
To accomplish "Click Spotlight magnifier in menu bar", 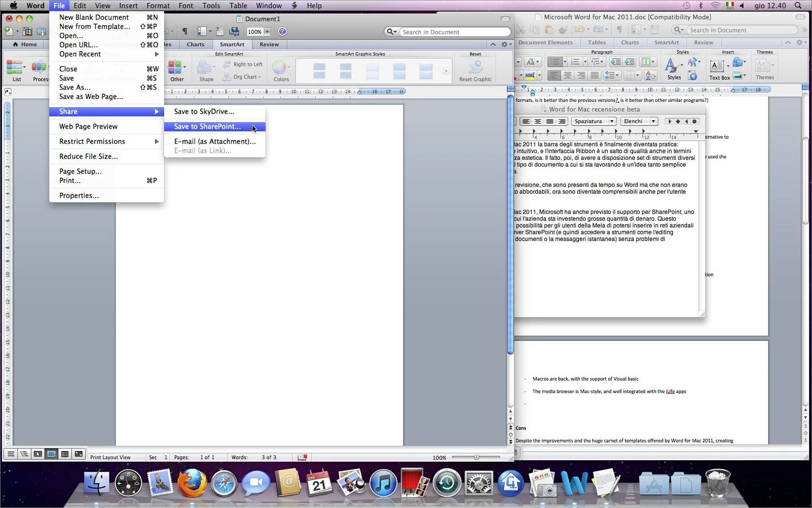I will (798, 6).
